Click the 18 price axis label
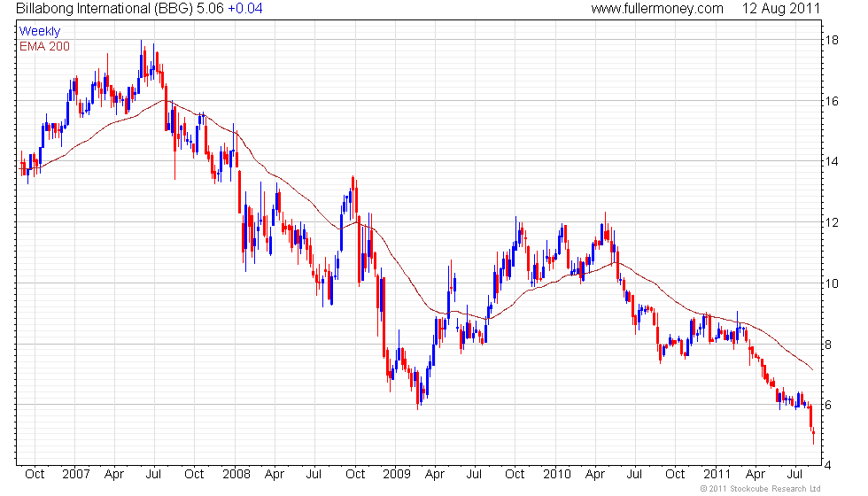The width and height of the screenshot is (868, 496). click(x=832, y=40)
